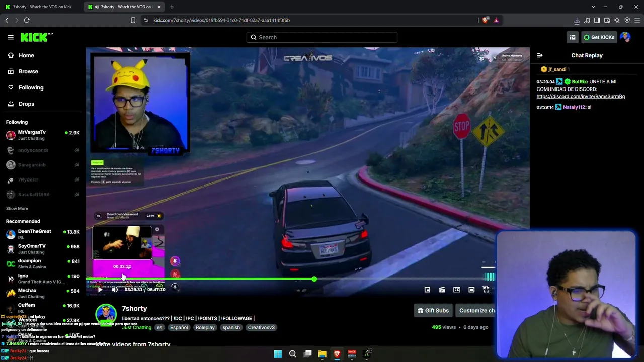Enter fullscreen video mode
The width and height of the screenshot is (644, 362).
pos(486,290)
